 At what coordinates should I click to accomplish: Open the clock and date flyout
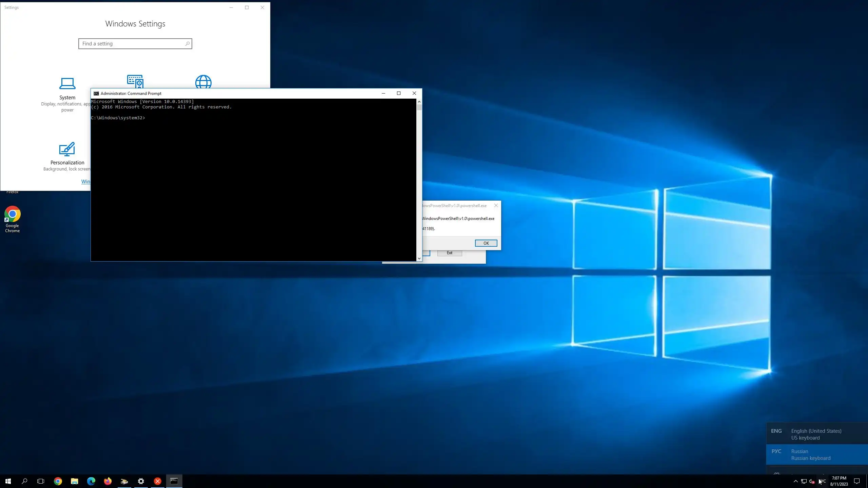tap(839, 481)
